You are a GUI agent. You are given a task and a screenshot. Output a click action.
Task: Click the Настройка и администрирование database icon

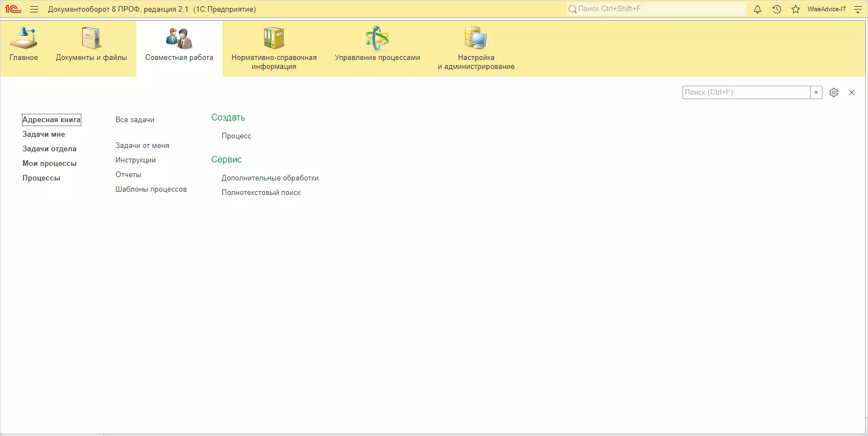click(x=476, y=38)
